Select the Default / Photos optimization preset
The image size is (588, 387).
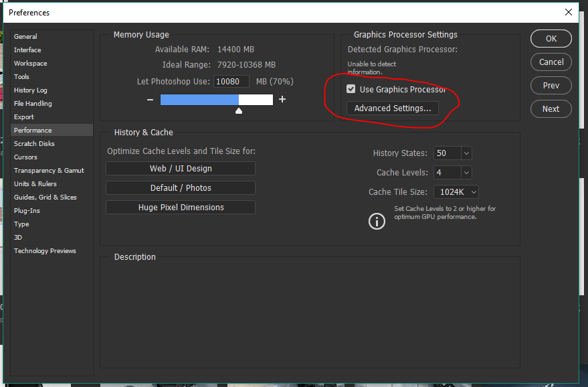click(180, 187)
